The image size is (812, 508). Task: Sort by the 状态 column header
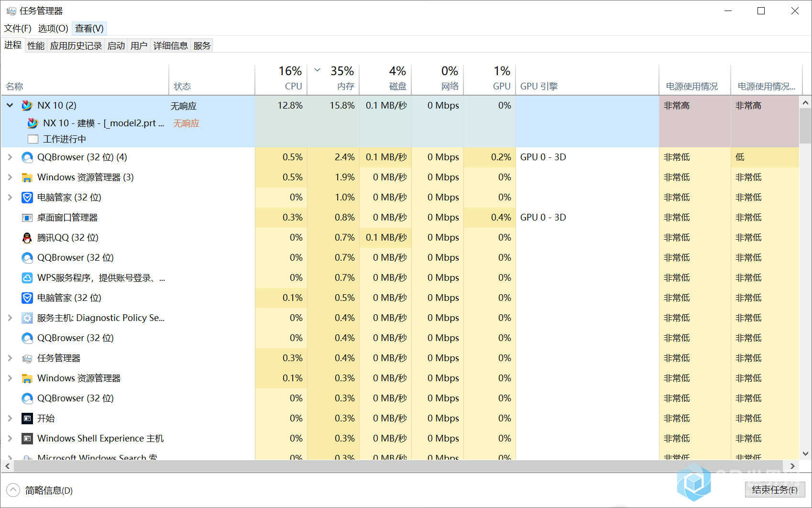(212, 79)
